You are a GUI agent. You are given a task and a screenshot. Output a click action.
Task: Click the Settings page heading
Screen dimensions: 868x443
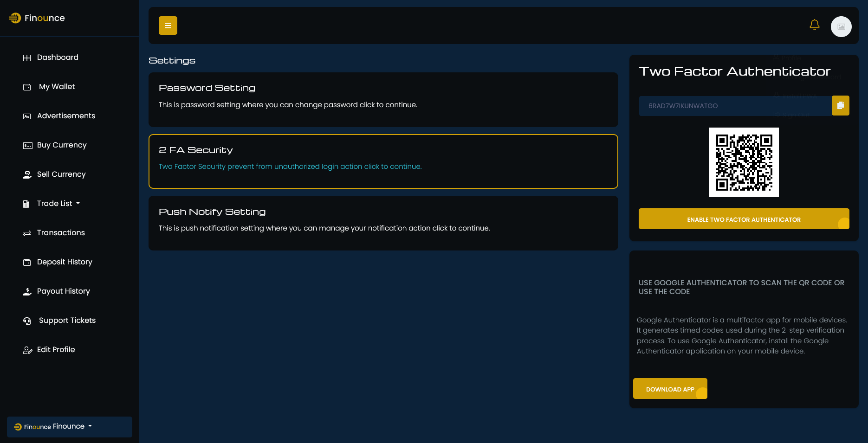point(172,61)
